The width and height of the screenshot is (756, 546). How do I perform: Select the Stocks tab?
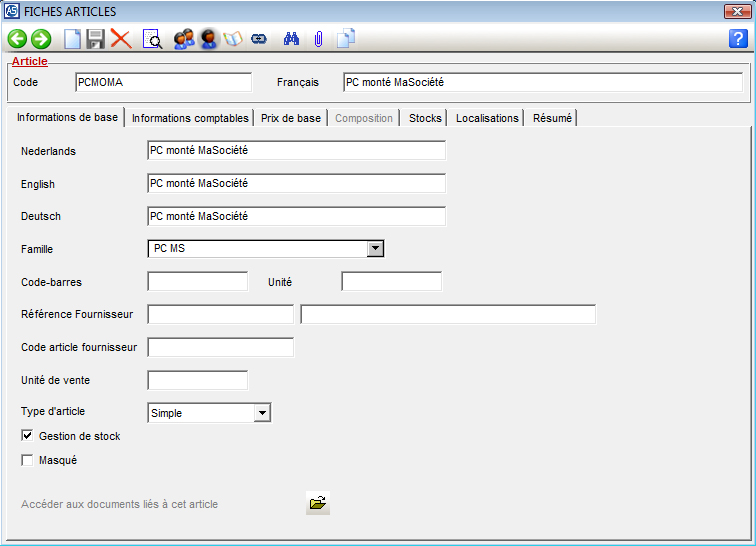click(x=425, y=118)
